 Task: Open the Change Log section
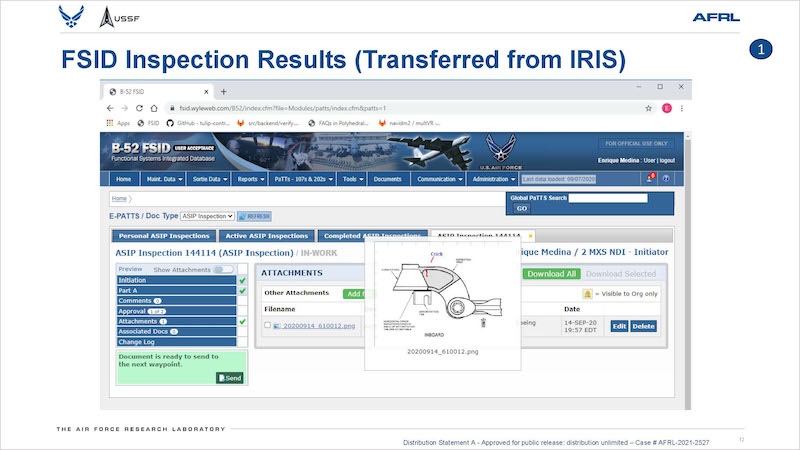(177, 342)
